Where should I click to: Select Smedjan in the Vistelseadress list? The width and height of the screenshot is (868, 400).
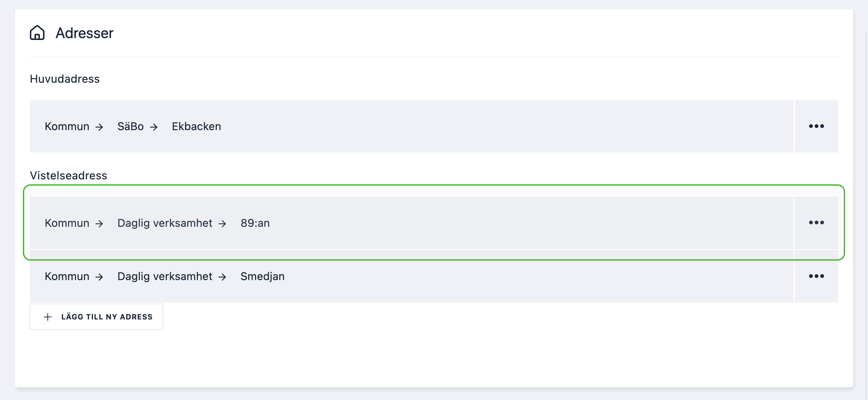tap(263, 276)
